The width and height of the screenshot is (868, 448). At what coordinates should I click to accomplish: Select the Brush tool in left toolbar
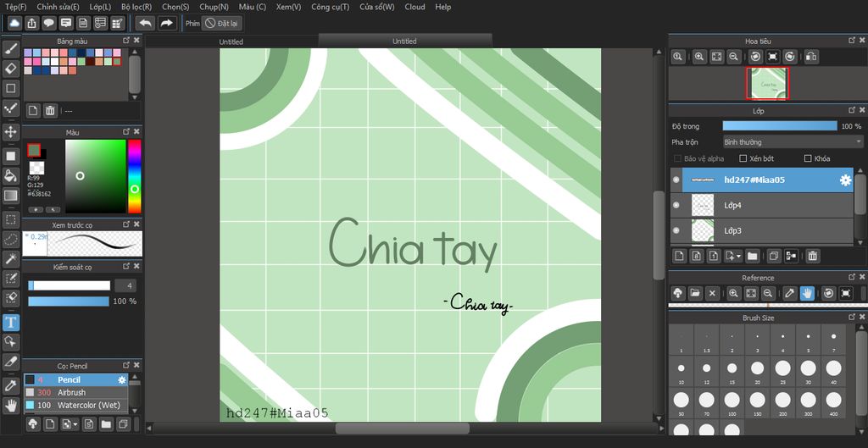[10, 48]
